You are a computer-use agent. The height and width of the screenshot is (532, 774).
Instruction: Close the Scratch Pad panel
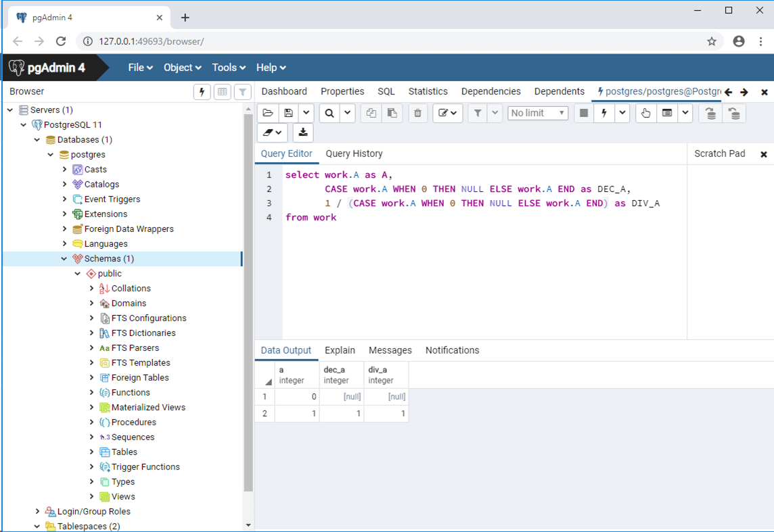[764, 154]
